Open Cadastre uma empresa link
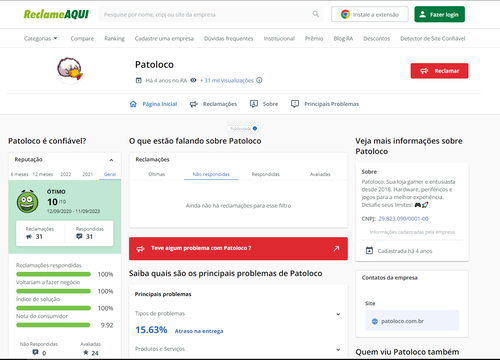 (x=164, y=39)
